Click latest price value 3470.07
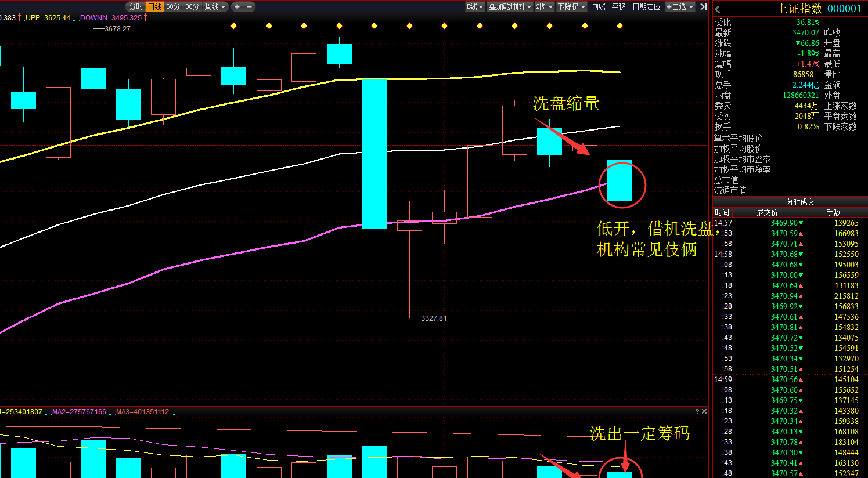Image resolution: width=868 pixels, height=478 pixels. click(806, 33)
